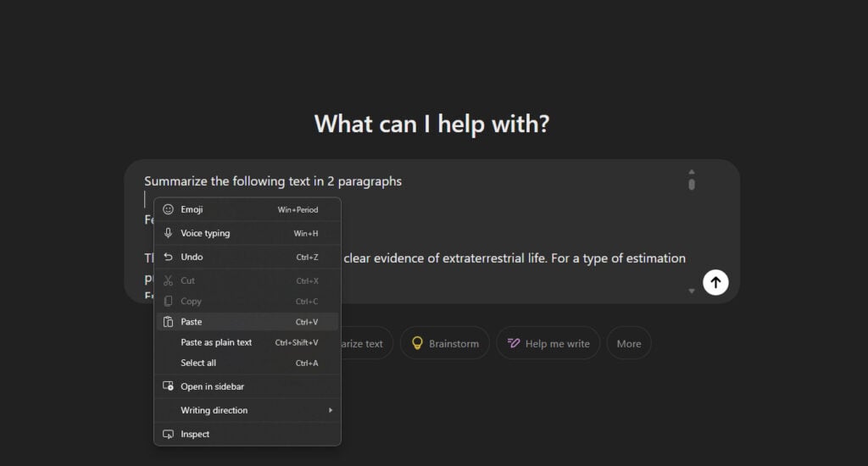Click the prompt box scroll down arrow
The image size is (868, 466).
click(692, 291)
